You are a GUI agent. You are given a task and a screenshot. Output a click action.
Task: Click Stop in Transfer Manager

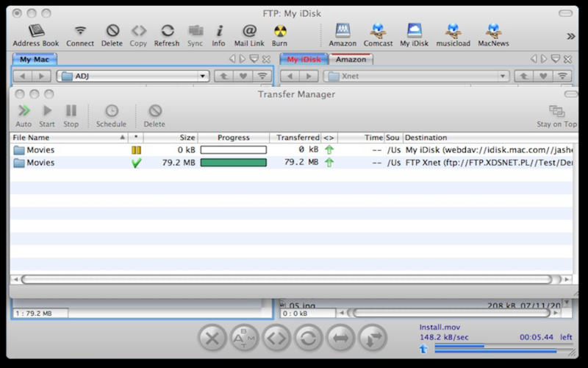[x=71, y=116]
